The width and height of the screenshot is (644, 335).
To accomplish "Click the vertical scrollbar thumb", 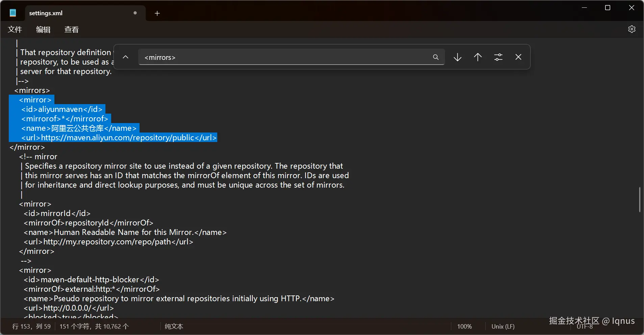I will tap(640, 199).
